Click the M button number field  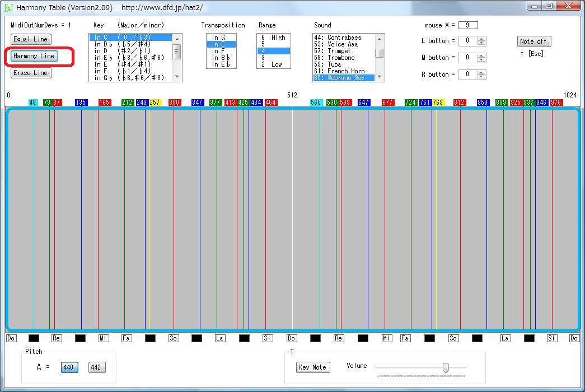(x=468, y=58)
